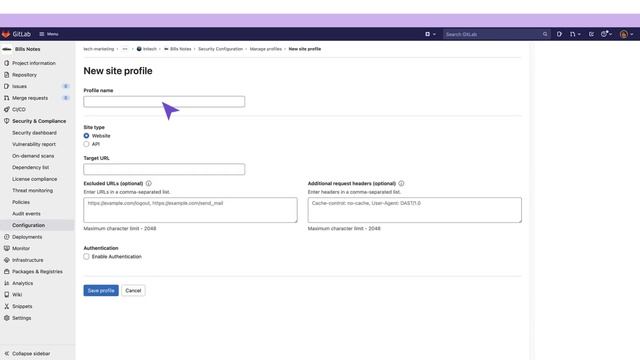Click the Excluded URLs text area
The image size is (640, 360).
pyautogui.click(x=190, y=210)
